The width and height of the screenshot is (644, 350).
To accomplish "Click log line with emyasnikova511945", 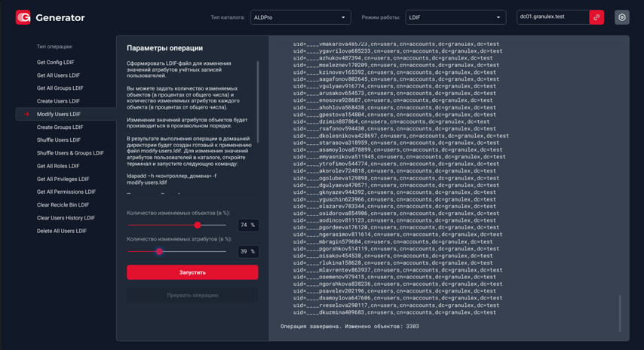I will pyautogui.click(x=399, y=157).
